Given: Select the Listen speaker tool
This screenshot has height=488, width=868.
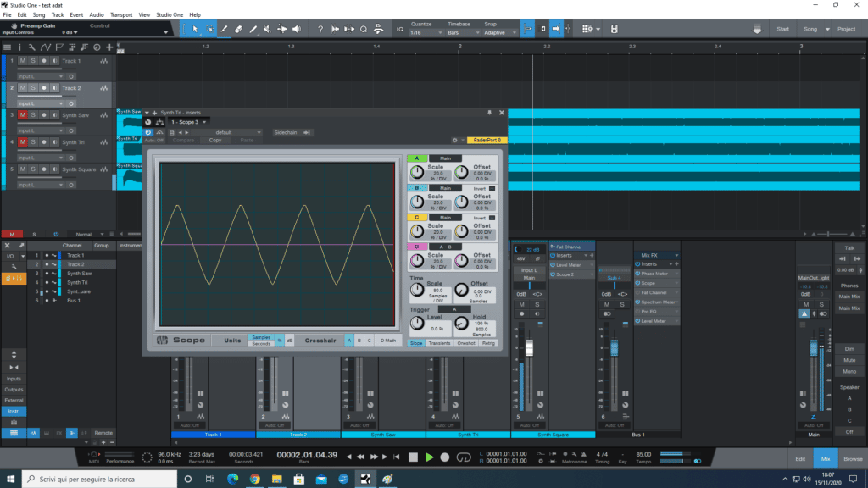Looking at the screenshot, I should [x=297, y=29].
